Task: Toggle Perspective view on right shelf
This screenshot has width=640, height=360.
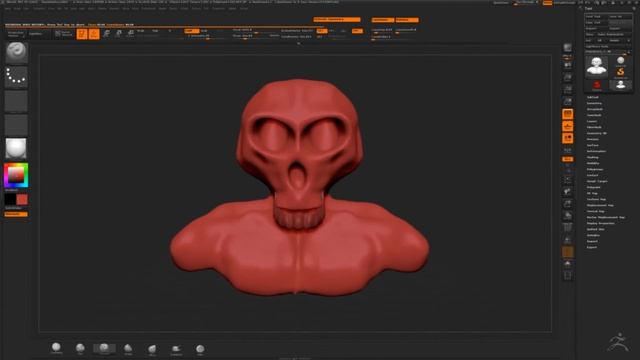Action: 567,114
